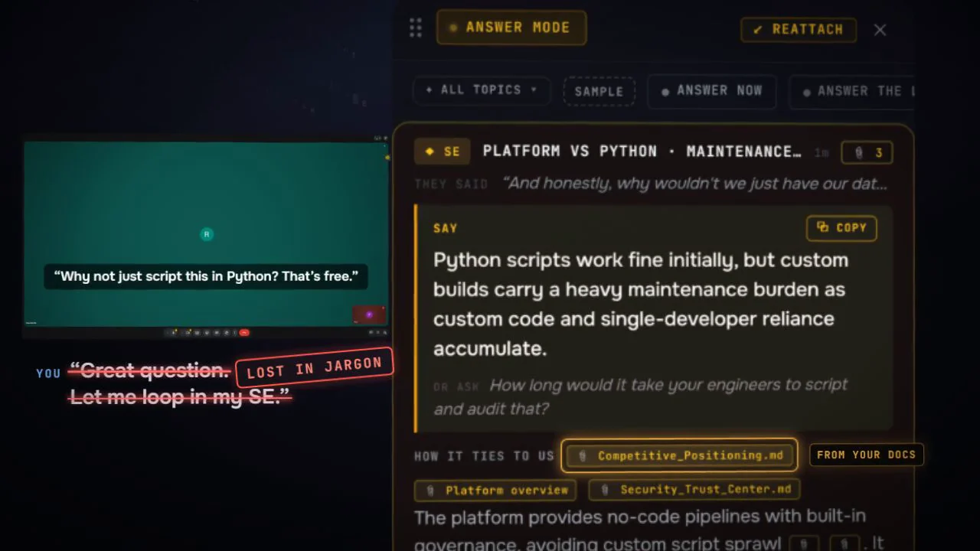Open Competitive_Positioning.md source chip
This screenshot has width=980, height=551.
(x=680, y=455)
